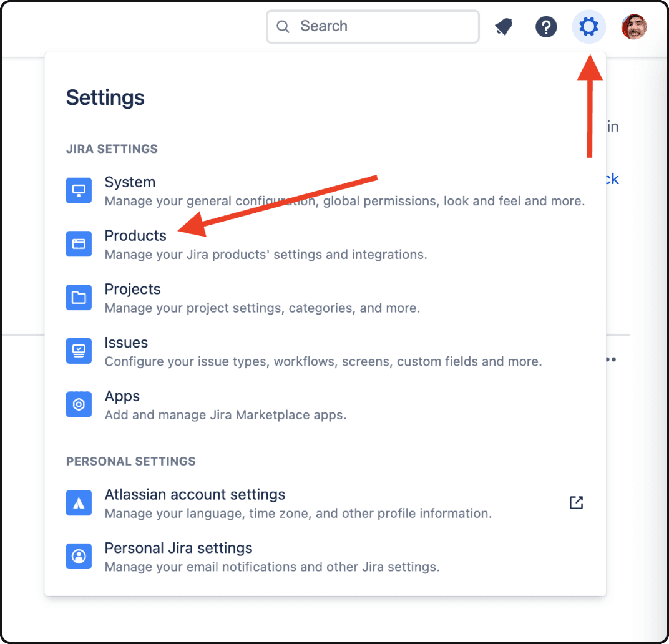Screen dimensions: 669x644
Task: Open System settings menu item
Action: pos(325,191)
